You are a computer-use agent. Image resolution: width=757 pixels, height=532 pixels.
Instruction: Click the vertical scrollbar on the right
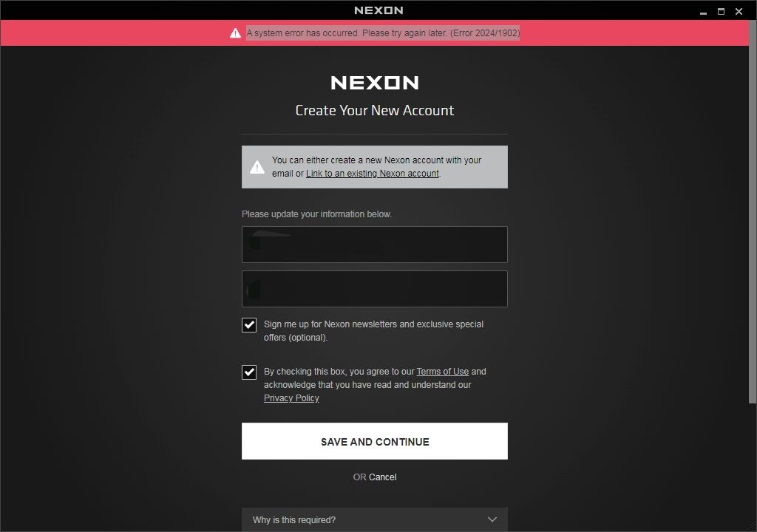pos(753,222)
